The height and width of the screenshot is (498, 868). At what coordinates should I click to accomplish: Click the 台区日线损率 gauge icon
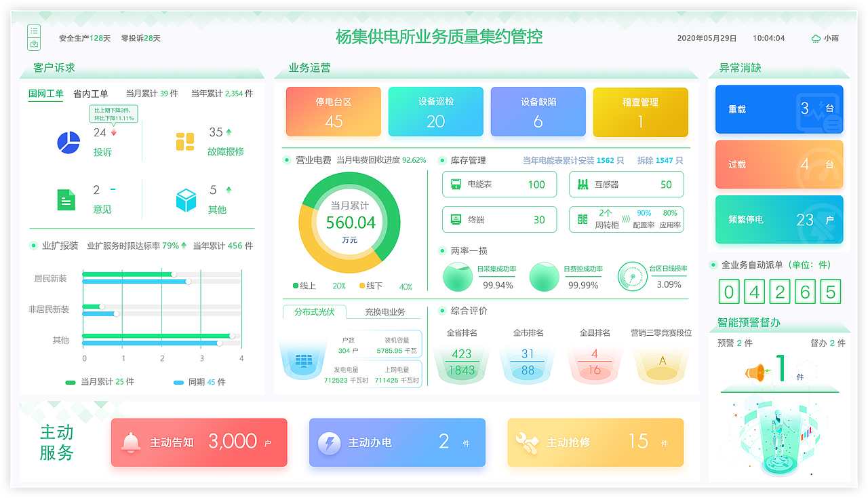(x=633, y=277)
